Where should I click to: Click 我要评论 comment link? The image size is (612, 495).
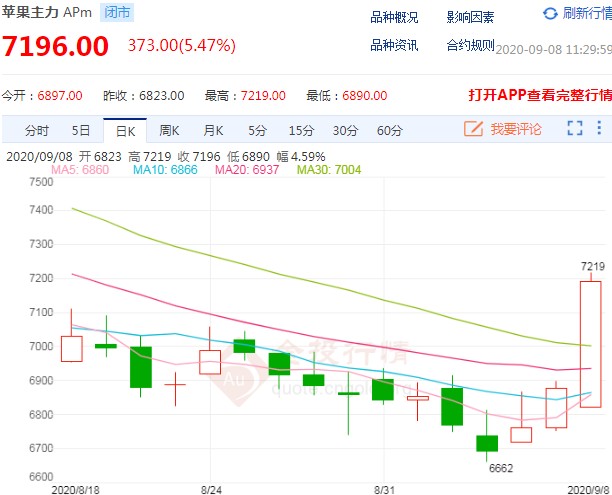pyautogui.click(x=516, y=129)
